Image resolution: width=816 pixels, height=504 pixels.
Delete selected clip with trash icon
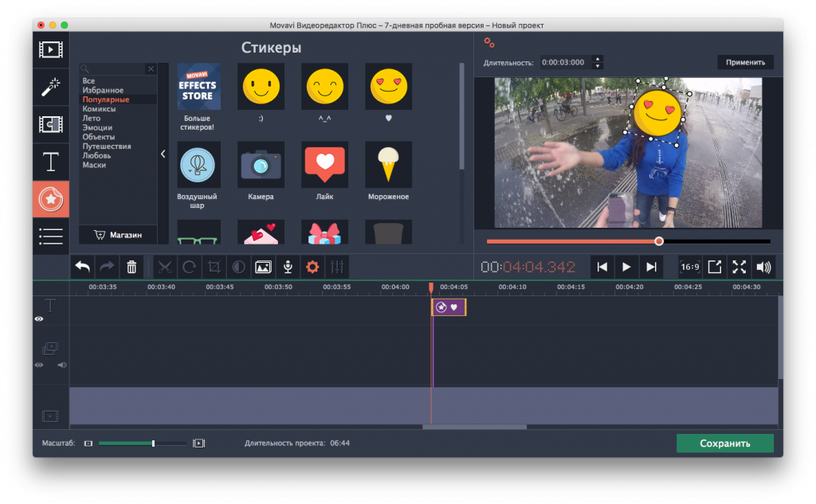click(132, 267)
